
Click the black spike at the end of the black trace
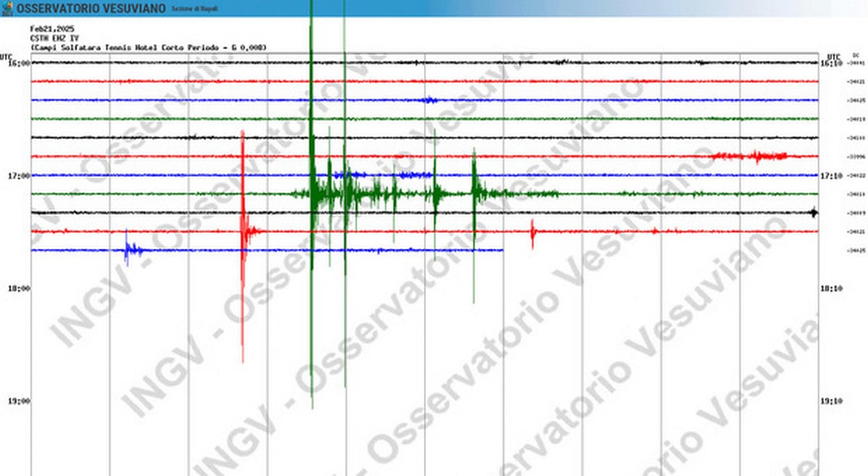(x=814, y=212)
